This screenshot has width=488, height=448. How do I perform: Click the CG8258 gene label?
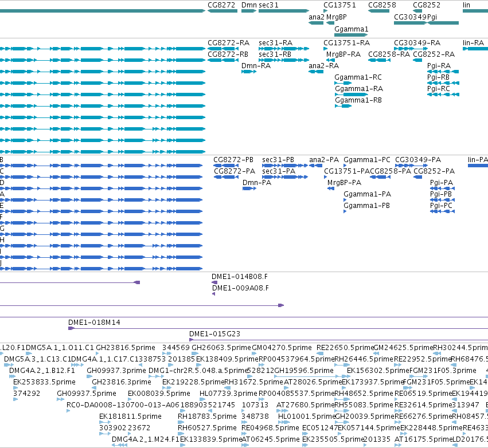pos(382,5)
